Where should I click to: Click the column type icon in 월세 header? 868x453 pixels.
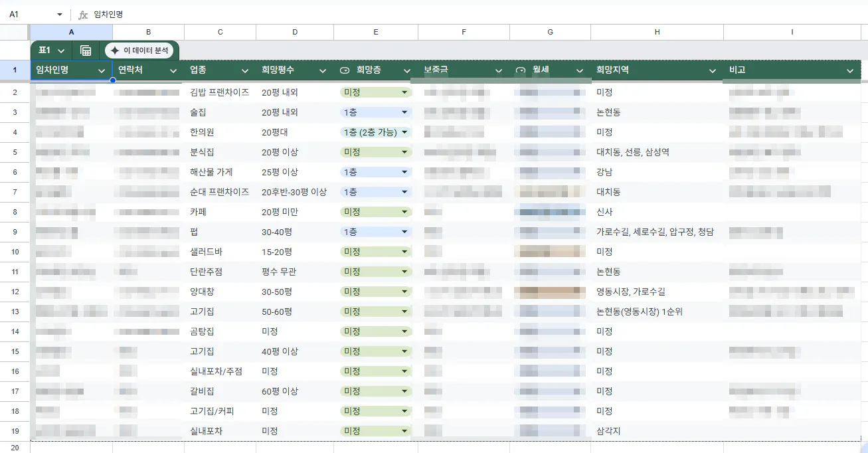point(521,70)
